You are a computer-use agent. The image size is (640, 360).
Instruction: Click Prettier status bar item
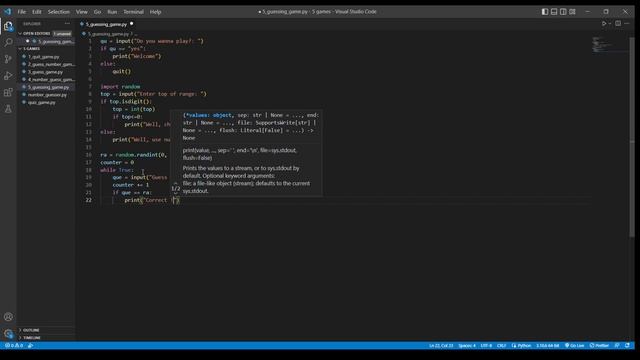coord(599,345)
